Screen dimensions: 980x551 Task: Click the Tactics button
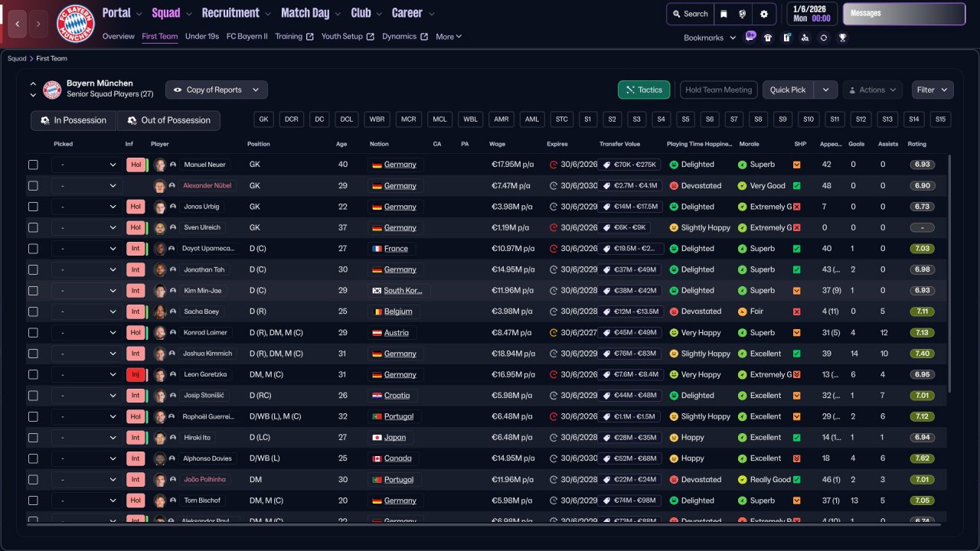point(643,90)
